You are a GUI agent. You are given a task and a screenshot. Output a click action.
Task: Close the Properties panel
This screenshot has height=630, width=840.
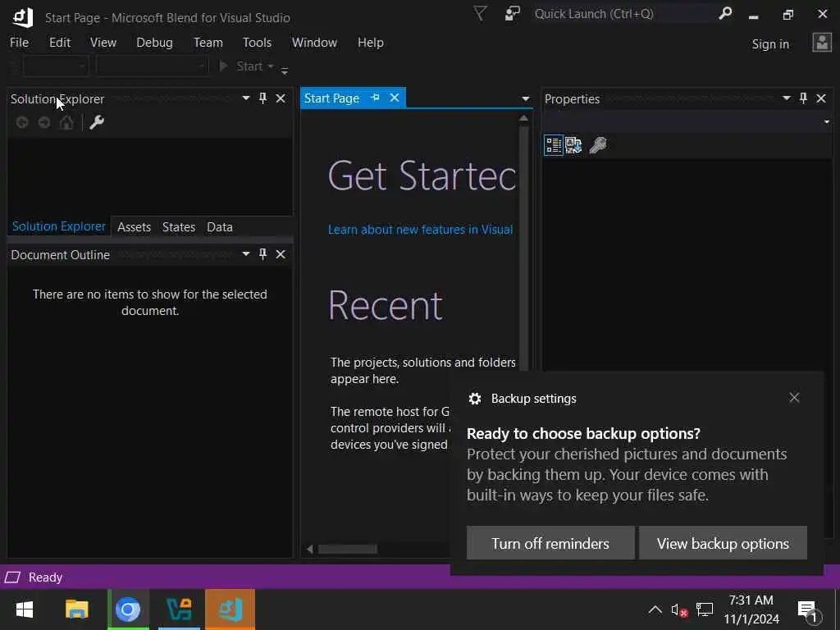point(820,98)
